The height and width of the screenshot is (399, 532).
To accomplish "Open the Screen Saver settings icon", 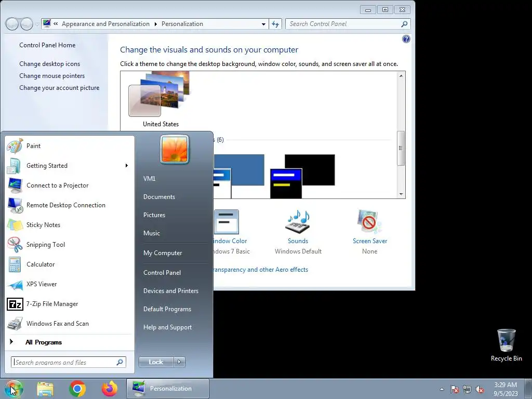I will [x=369, y=222].
